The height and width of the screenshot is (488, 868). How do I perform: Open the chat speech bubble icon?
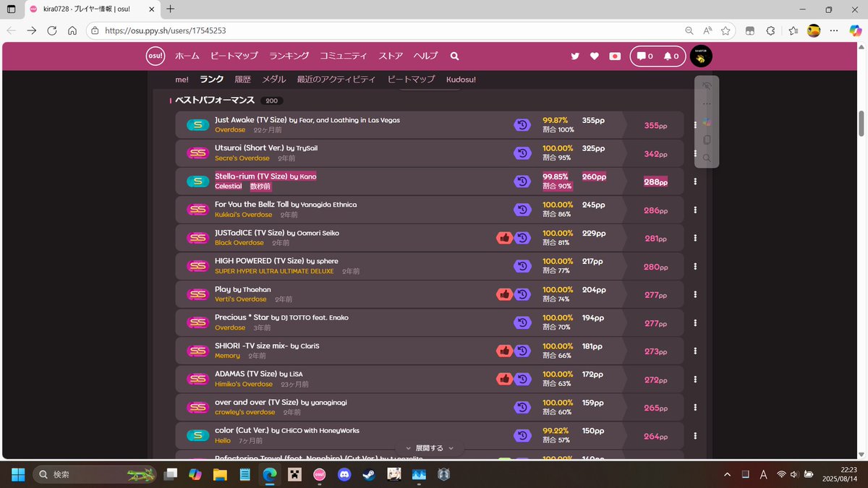[644, 56]
